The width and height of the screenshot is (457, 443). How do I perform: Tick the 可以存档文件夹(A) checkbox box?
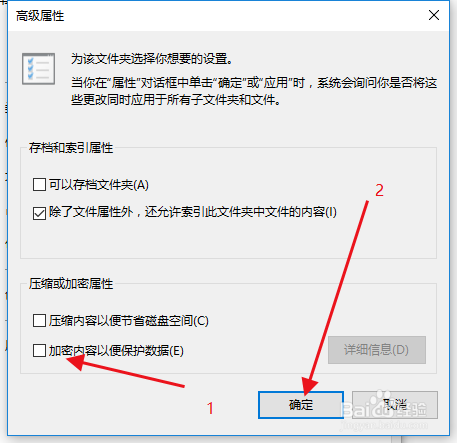point(39,184)
